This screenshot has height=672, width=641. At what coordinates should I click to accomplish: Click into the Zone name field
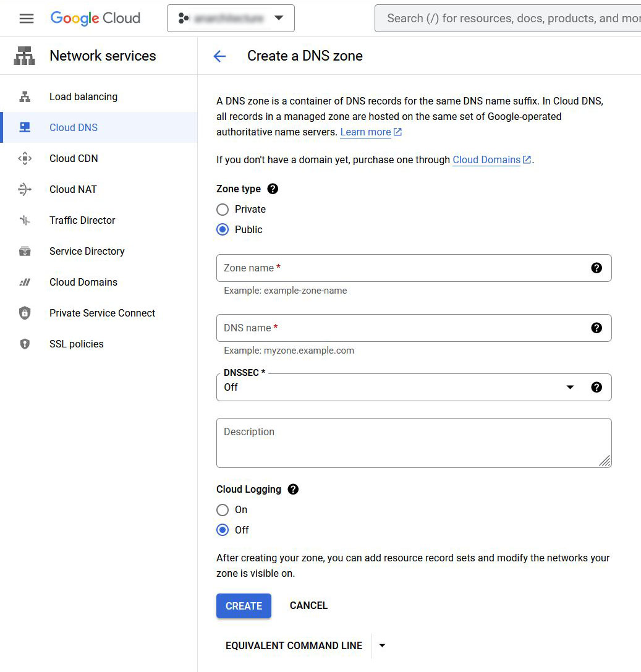coord(414,268)
